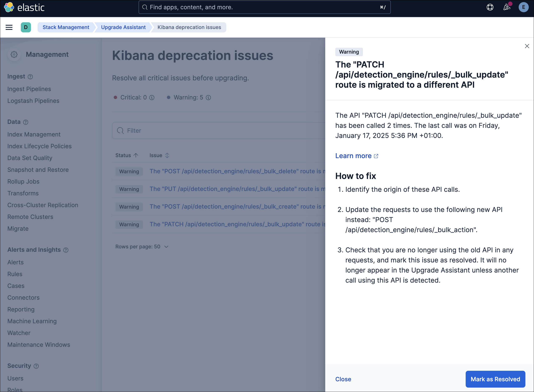Toggle the sidebar hamburger menu

(9, 27)
